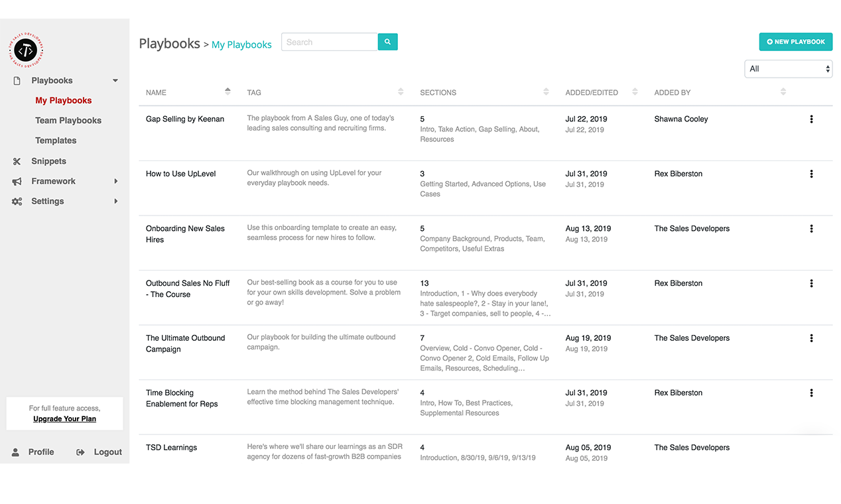Expand the Framework submenu arrow
841x504 pixels.
point(115,181)
